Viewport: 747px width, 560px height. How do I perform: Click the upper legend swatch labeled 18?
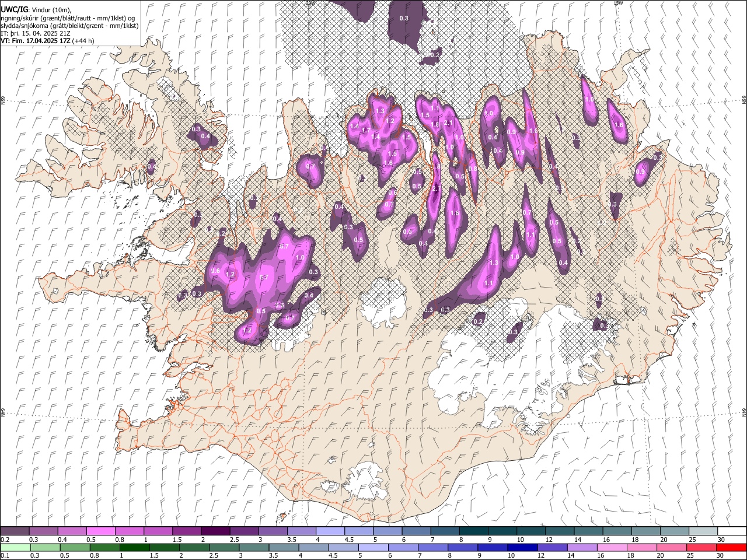click(645, 531)
